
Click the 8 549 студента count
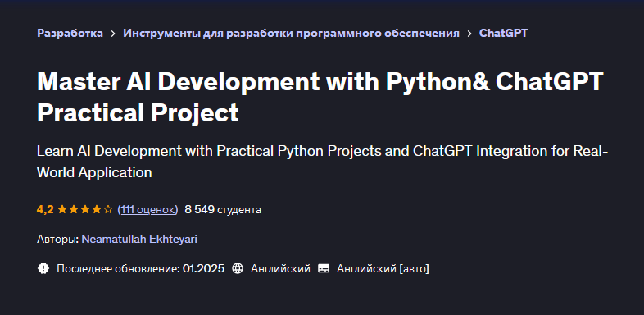pos(223,209)
